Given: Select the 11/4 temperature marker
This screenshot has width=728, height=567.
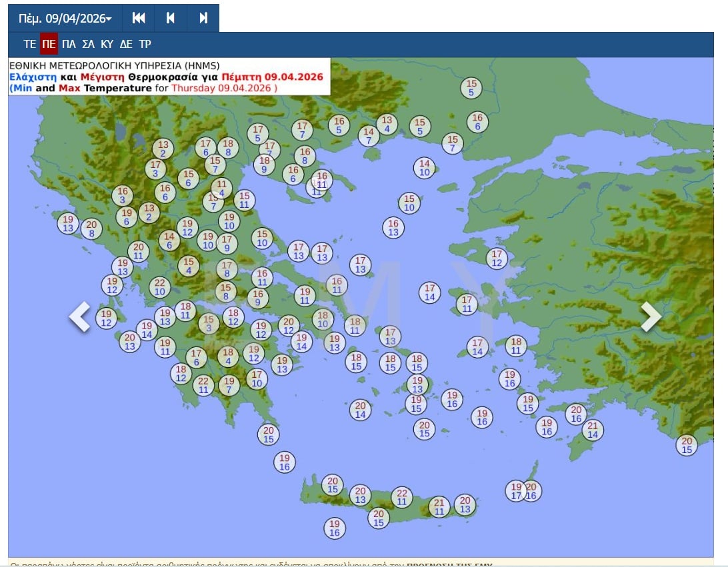Looking at the screenshot, I should [221, 189].
